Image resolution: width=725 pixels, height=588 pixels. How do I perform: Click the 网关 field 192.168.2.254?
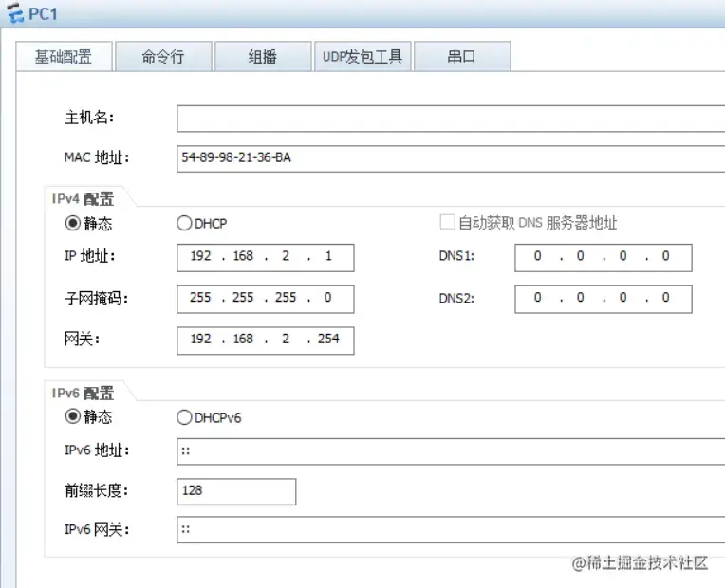266,340
